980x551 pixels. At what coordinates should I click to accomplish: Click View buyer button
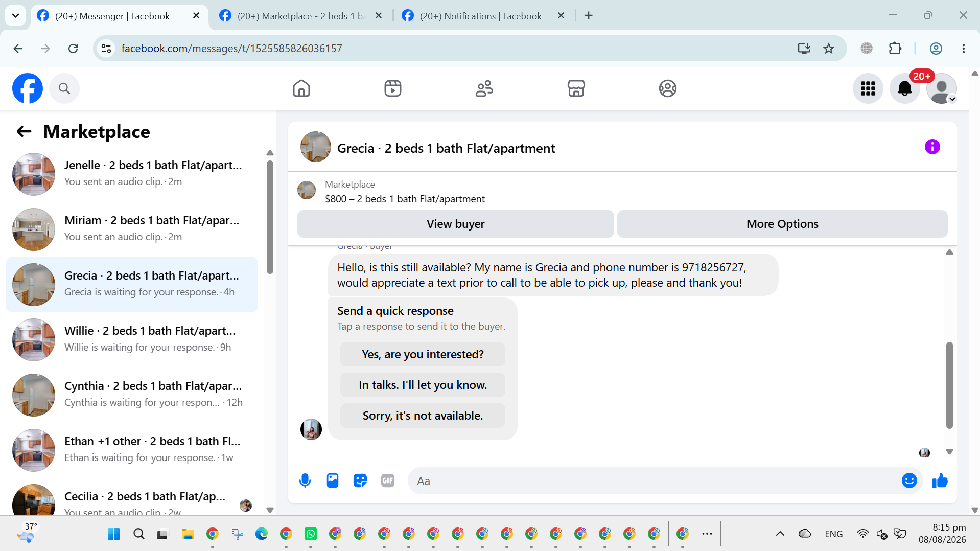click(456, 224)
